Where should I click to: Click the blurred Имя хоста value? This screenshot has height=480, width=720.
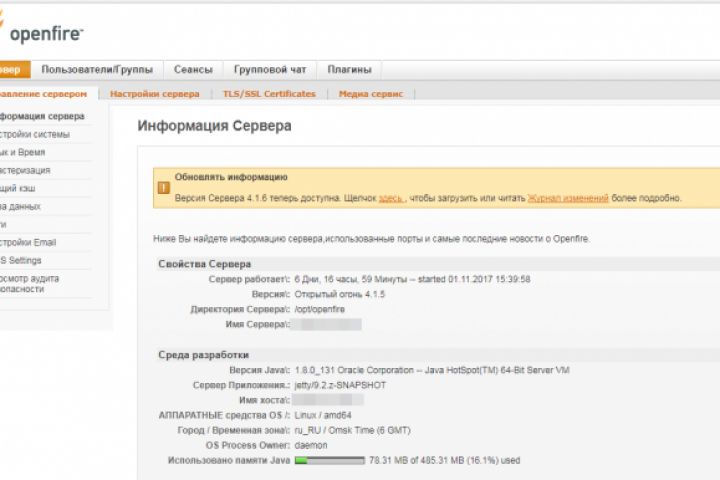click(x=328, y=400)
